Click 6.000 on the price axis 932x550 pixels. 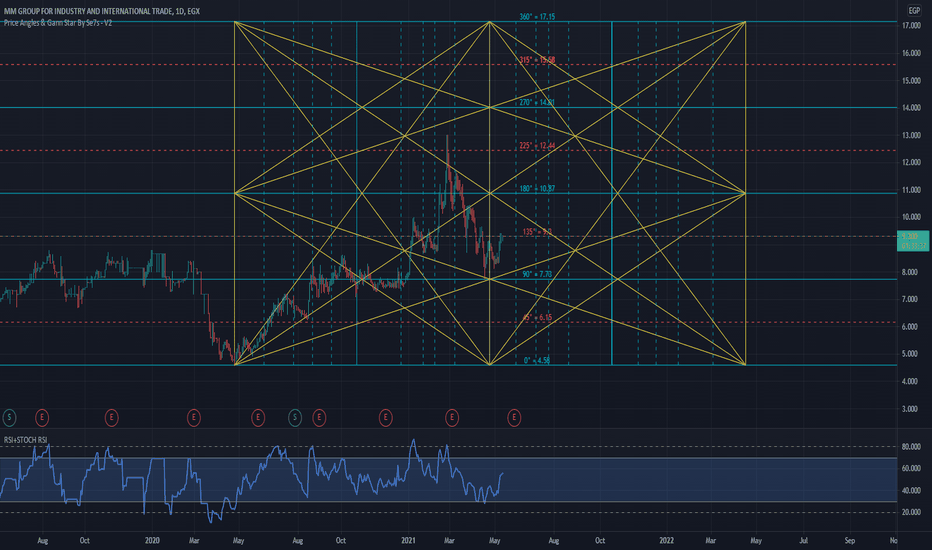[x=911, y=327]
